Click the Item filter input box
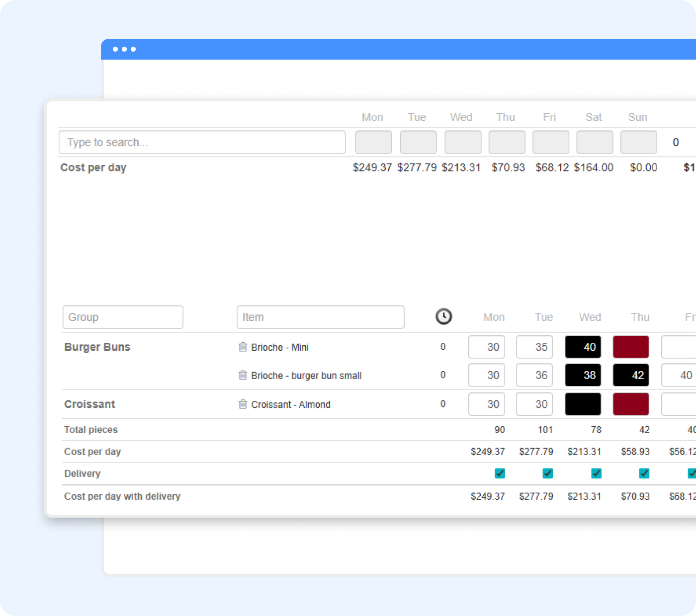 [x=320, y=317]
